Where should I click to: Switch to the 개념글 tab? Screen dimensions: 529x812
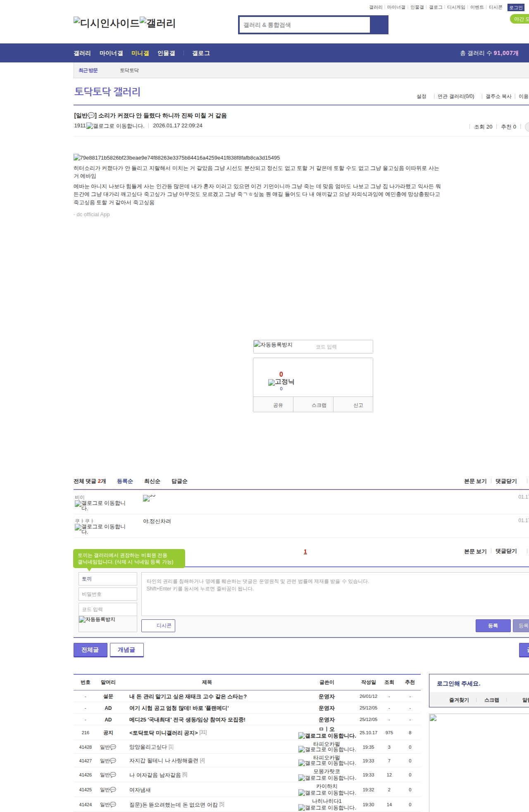tap(126, 650)
